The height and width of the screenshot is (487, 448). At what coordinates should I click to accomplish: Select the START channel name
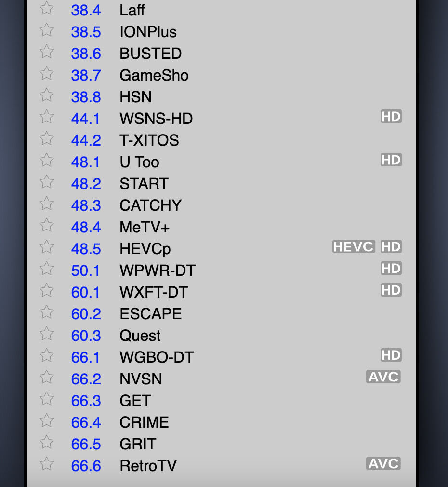[144, 184]
